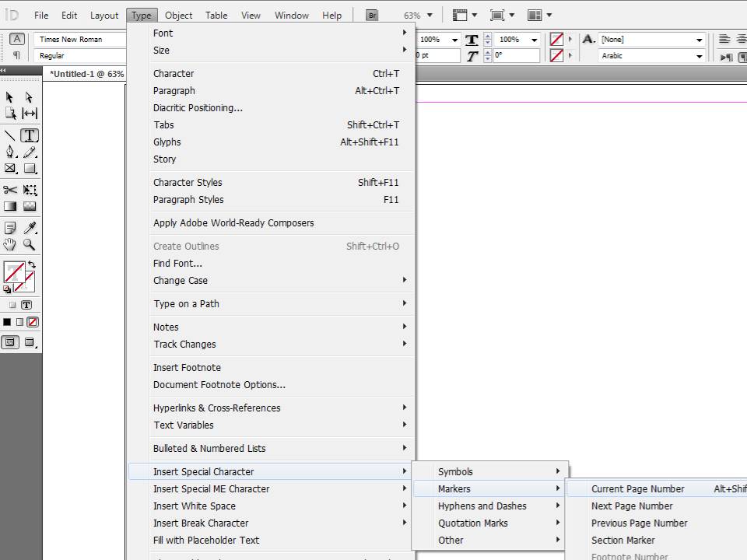This screenshot has width=747, height=560.
Task: Apply Gradient button in toolbox
Action: coord(19,322)
